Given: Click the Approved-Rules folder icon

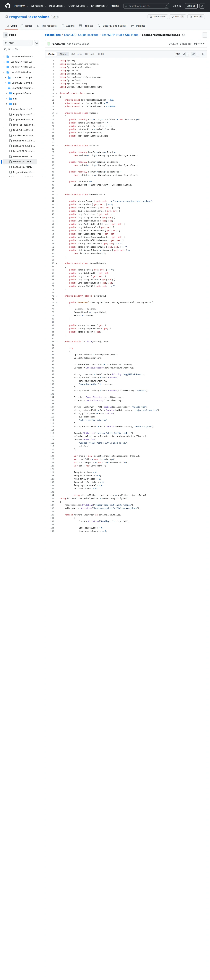Looking at the screenshot, I should click(x=11, y=93).
